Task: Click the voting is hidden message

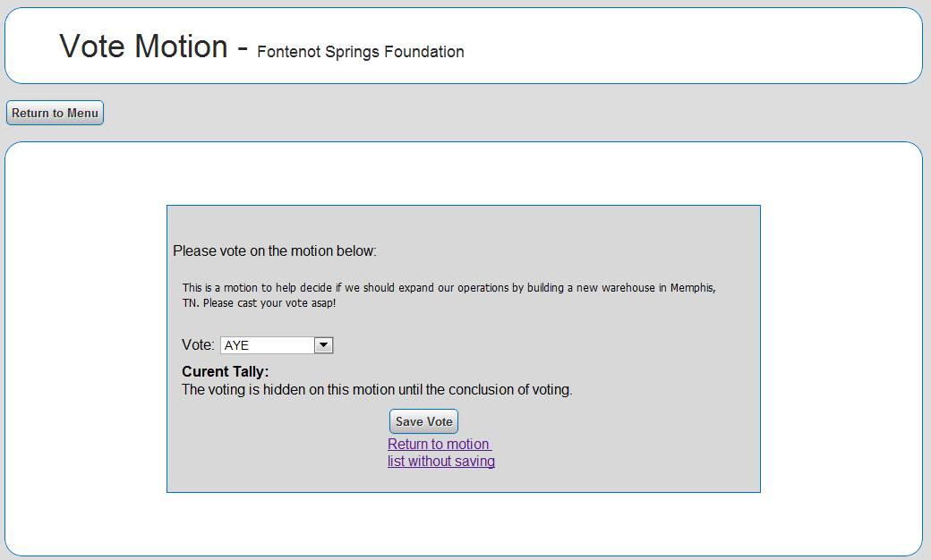Action: 376,389
